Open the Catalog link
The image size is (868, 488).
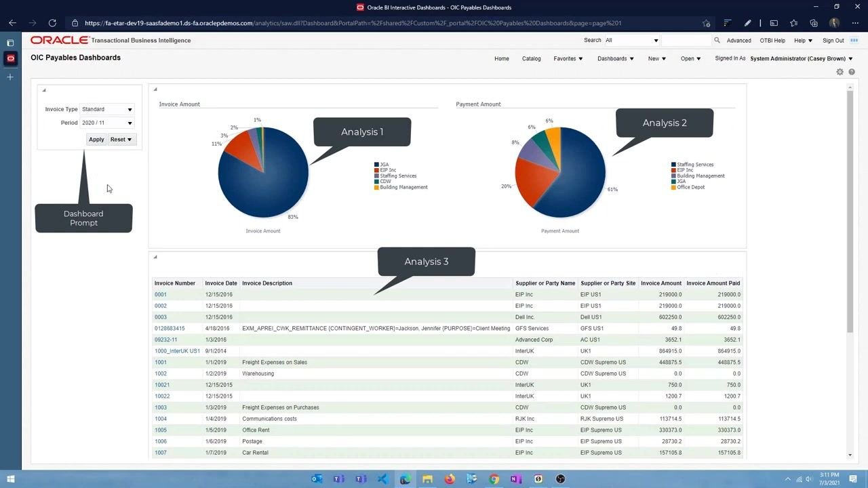(532, 59)
